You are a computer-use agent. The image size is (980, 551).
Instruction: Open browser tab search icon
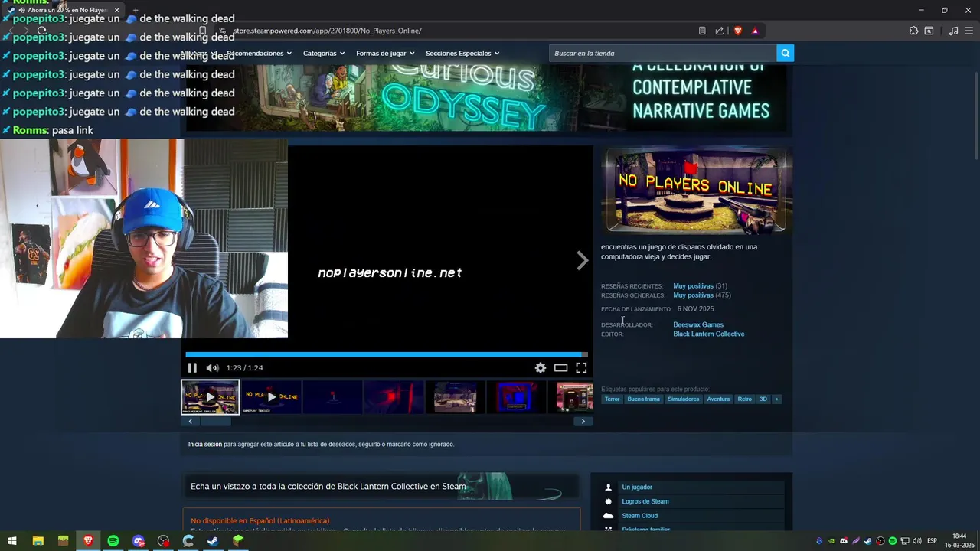click(x=929, y=31)
